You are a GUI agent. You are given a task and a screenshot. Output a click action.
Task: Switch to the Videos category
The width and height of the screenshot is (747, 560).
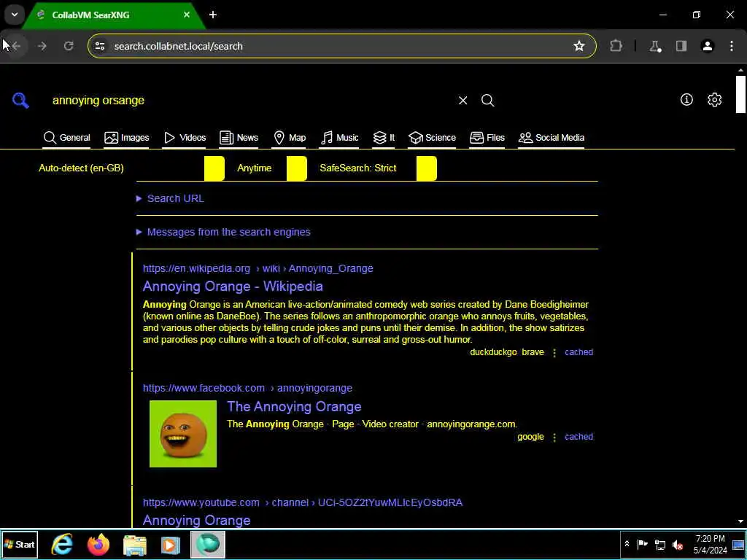tap(185, 138)
